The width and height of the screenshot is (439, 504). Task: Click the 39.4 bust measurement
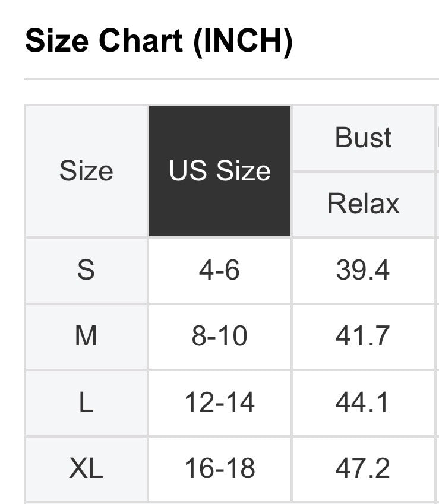coord(363,270)
